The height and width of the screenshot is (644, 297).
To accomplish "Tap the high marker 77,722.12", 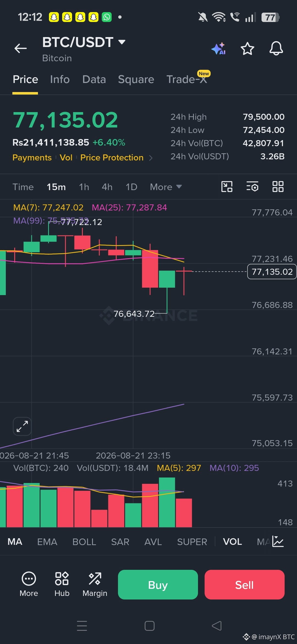I will (81, 222).
